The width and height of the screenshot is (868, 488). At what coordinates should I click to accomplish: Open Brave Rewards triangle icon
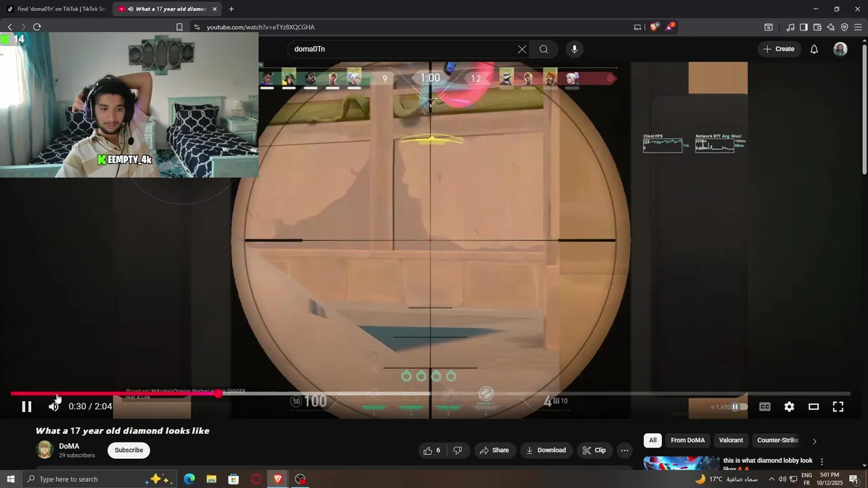[670, 27]
